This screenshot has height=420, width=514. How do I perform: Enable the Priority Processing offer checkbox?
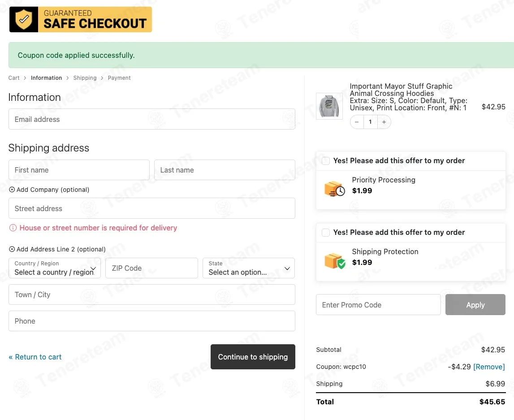pos(326,160)
